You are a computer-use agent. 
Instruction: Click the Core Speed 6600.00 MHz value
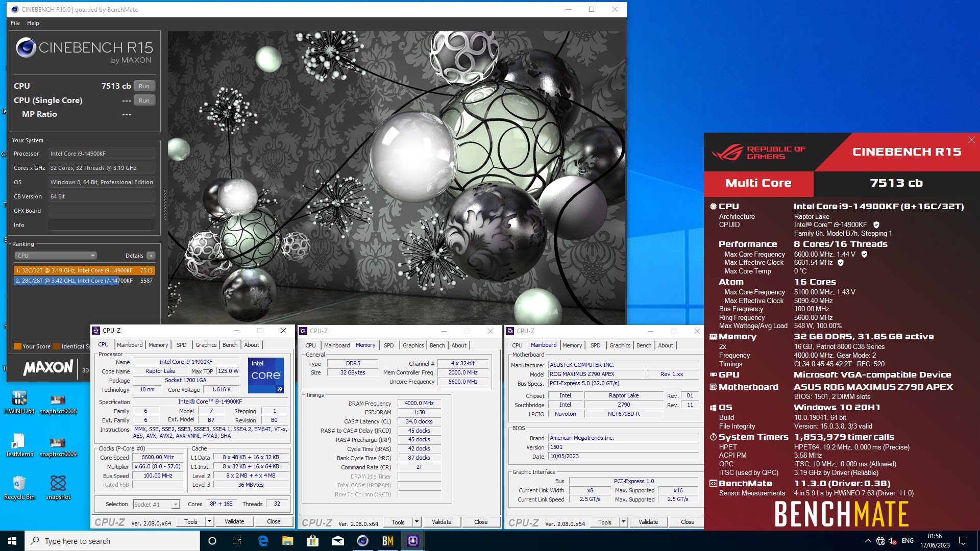coord(158,458)
